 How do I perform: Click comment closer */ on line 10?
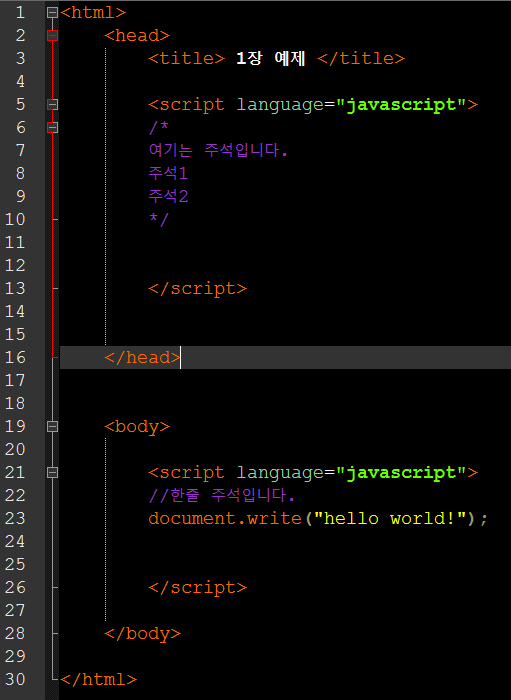tap(158, 220)
